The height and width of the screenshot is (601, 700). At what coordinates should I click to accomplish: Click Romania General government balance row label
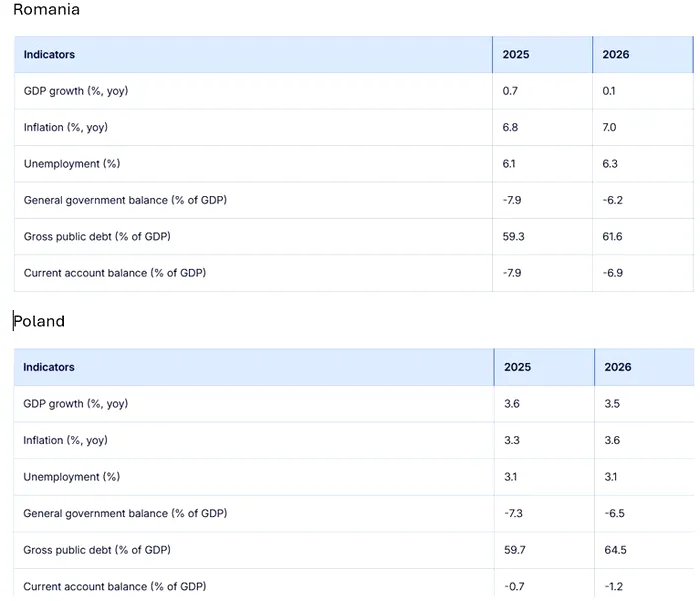click(125, 200)
